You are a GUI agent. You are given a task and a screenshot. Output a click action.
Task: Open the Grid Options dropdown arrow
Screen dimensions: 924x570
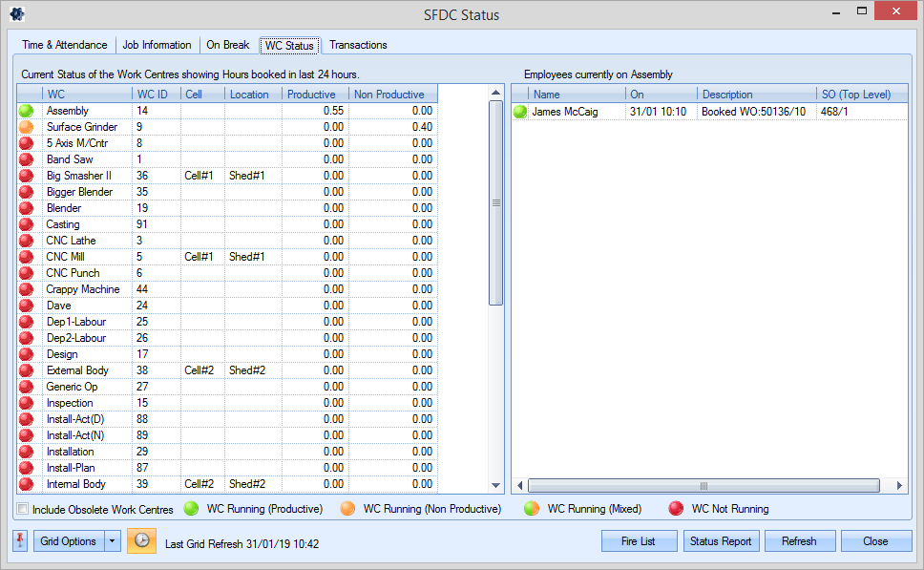click(113, 541)
